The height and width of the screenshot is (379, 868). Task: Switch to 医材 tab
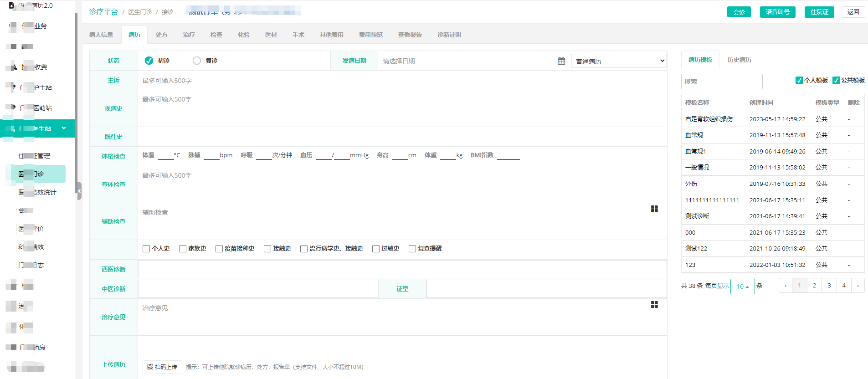click(271, 35)
